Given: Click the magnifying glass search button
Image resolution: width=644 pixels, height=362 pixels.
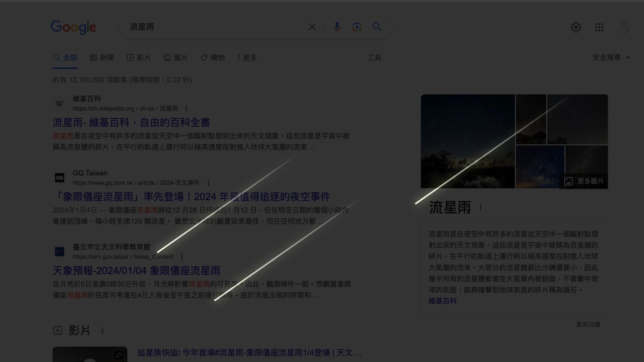Looking at the screenshot, I should click(x=377, y=27).
